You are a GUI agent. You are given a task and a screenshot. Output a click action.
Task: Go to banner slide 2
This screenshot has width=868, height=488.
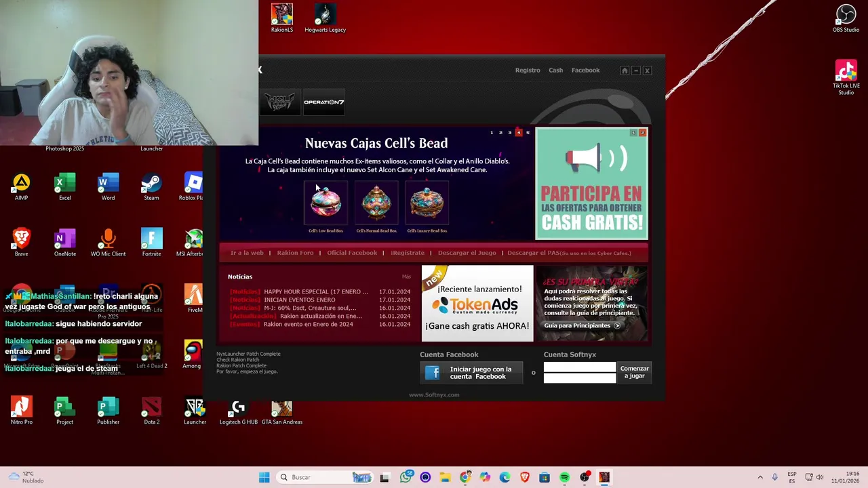point(500,132)
